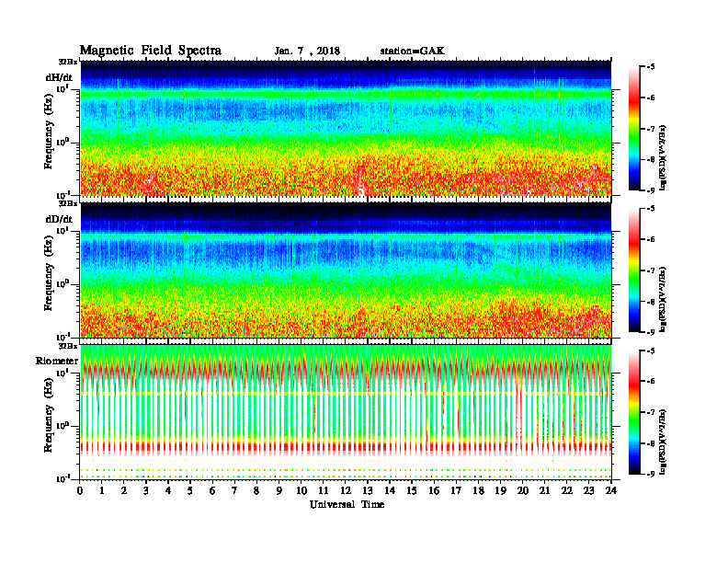Click the 'Riometer' panel label
Screen dimensions: 728x563
point(57,361)
